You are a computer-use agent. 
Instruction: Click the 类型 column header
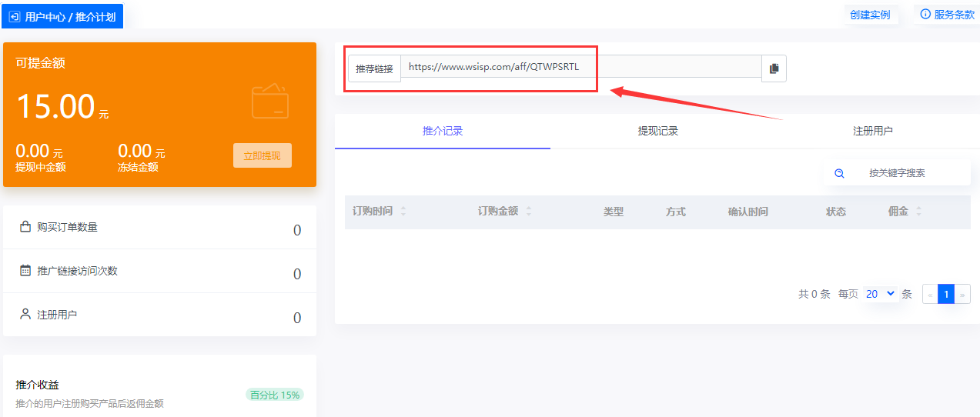[x=614, y=212]
